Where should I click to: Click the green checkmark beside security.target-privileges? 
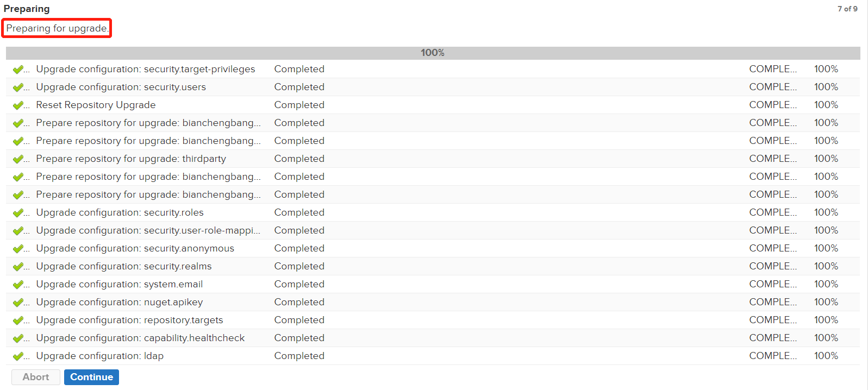(18, 70)
